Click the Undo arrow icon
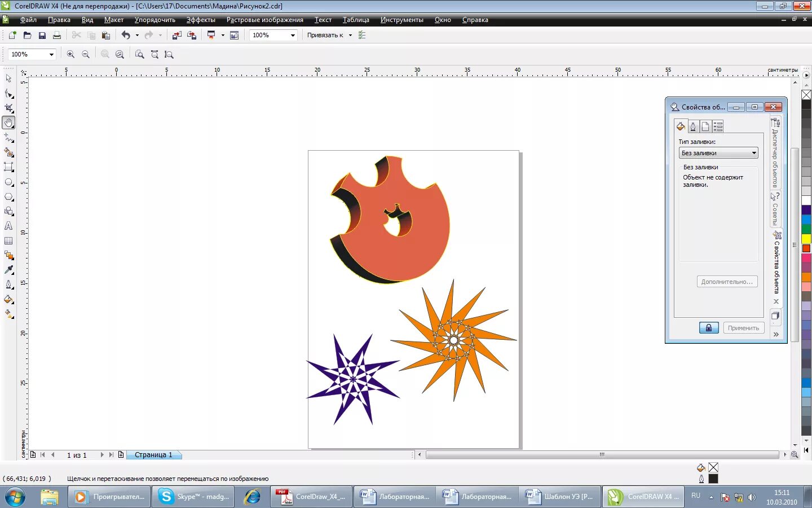 [126, 35]
